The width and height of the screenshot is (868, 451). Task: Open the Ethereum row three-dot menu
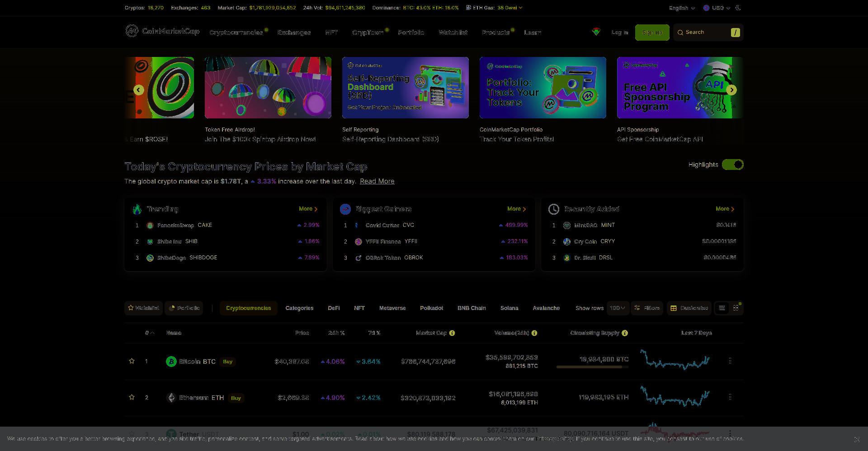pos(730,397)
